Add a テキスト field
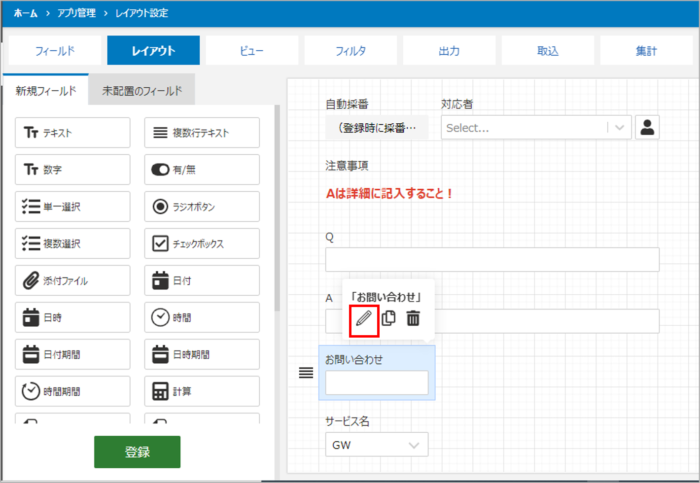This screenshot has height=483, width=700. pyautogui.click(x=73, y=133)
